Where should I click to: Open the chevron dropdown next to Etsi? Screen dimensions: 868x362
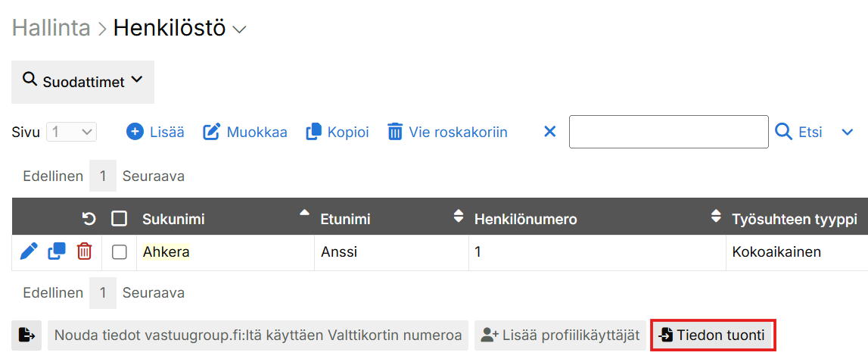[848, 133]
